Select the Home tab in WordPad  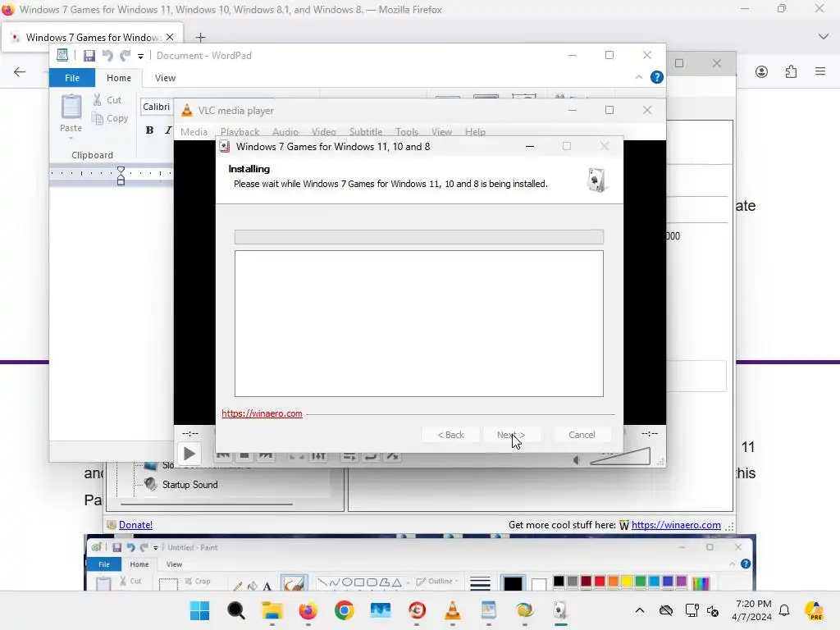click(x=118, y=78)
